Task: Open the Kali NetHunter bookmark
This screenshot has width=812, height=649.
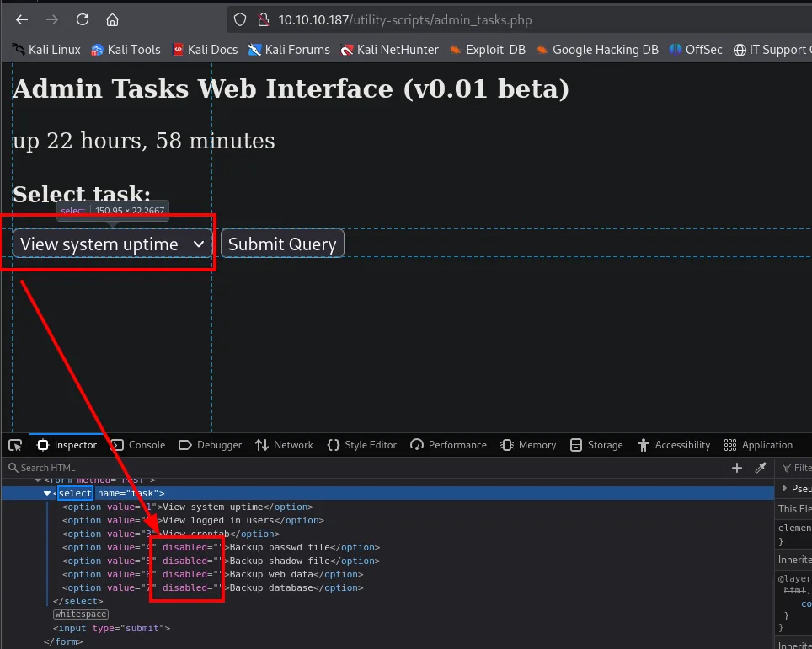Action: pyautogui.click(x=389, y=49)
